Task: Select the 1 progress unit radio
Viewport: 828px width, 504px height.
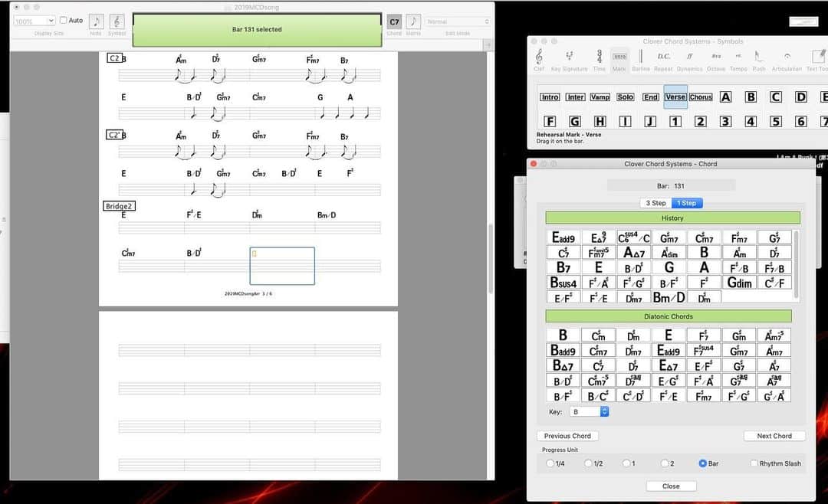Action: click(626, 463)
